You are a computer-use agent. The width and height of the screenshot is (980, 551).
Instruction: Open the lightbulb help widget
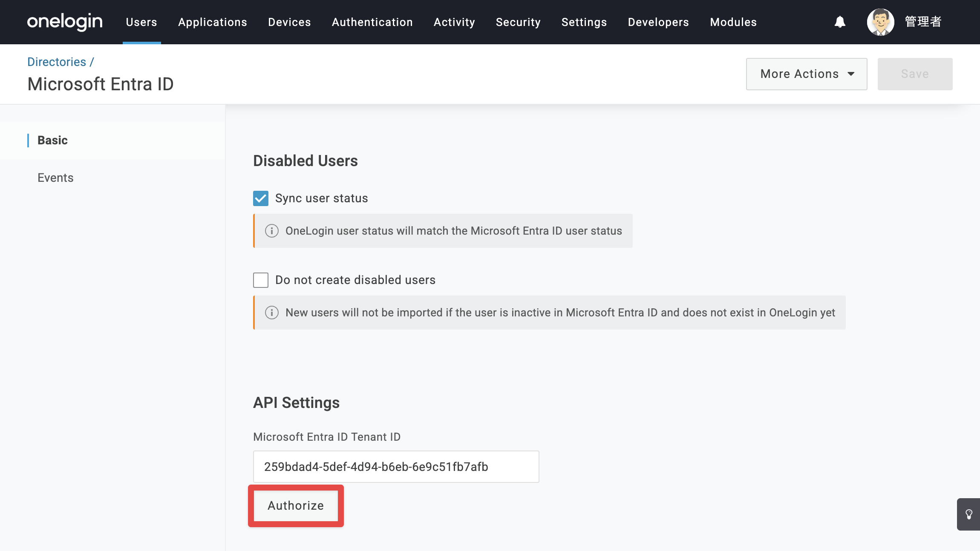coord(969,514)
